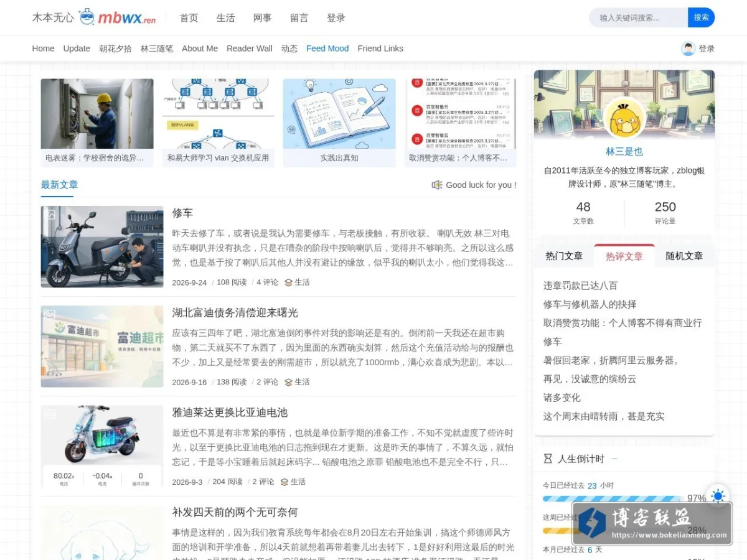Open the 朝花夕拾 menu item
This screenshot has height=560, width=747.
(115, 49)
